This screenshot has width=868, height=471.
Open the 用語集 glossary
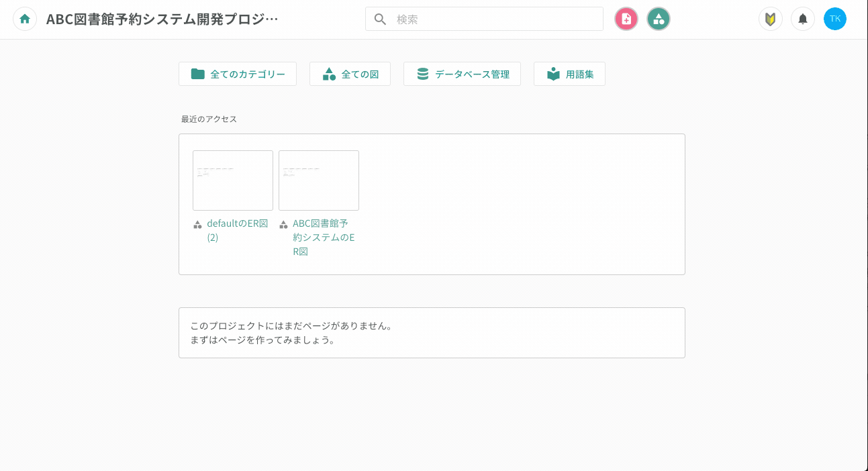click(x=569, y=74)
